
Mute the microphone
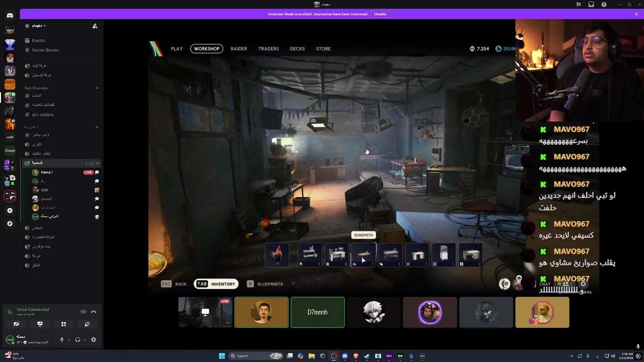(62, 340)
